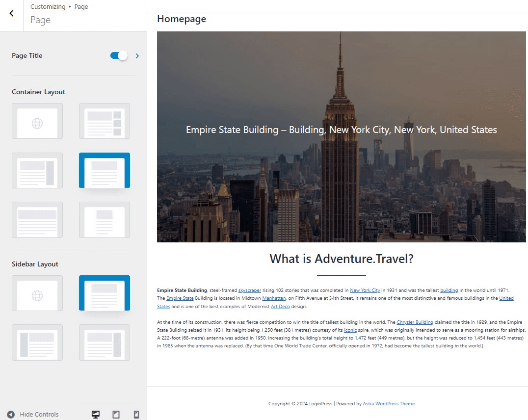Click the Sidebar Layout section label
The height and width of the screenshot is (420, 528).
pos(35,264)
